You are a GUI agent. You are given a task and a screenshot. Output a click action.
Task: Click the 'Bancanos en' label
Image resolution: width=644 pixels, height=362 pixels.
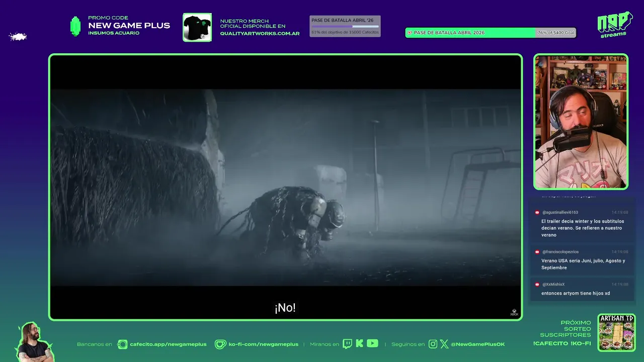[x=95, y=344]
